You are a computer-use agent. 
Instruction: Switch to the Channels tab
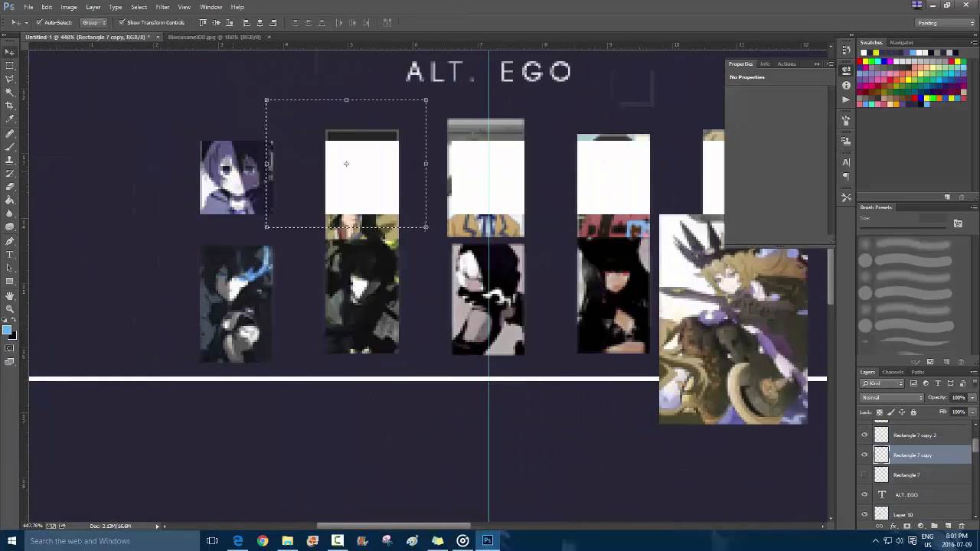(x=893, y=372)
